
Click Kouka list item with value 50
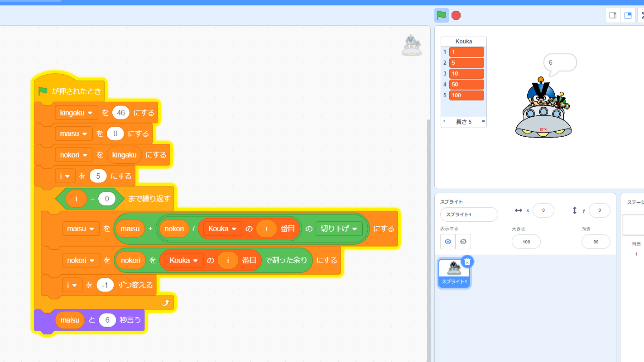click(x=466, y=85)
